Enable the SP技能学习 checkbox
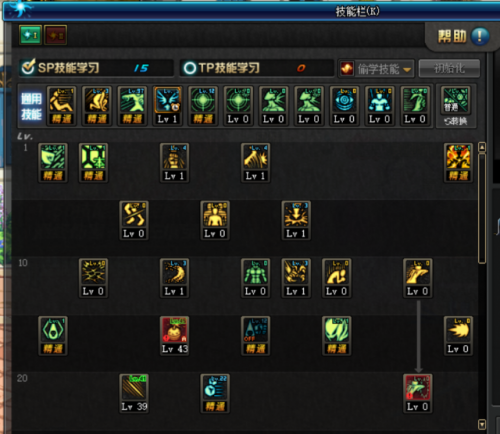Image resolution: width=500 pixels, height=434 pixels. [x=28, y=68]
